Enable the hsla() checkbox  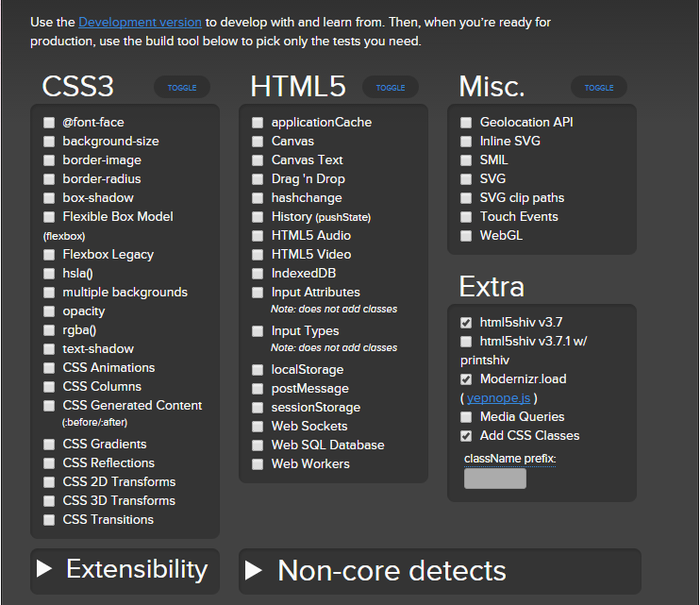pyautogui.click(x=49, y=274)
